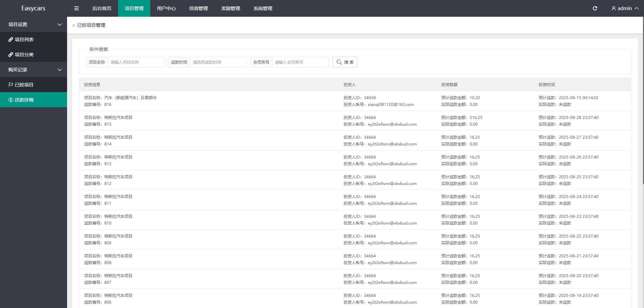The height and width of the screenshot is (308, 644).
Task: Click the 会员账号 input field
Action: coord(300,62)
